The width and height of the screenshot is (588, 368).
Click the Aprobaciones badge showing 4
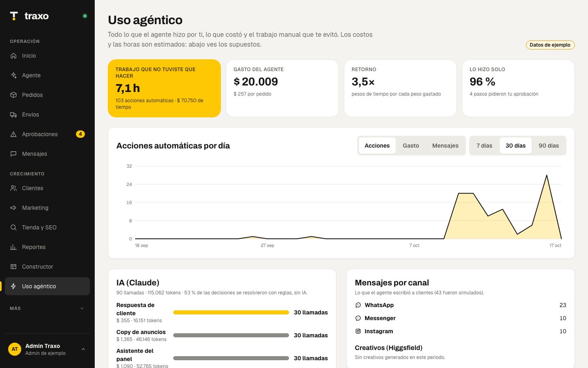coord(80,134)
